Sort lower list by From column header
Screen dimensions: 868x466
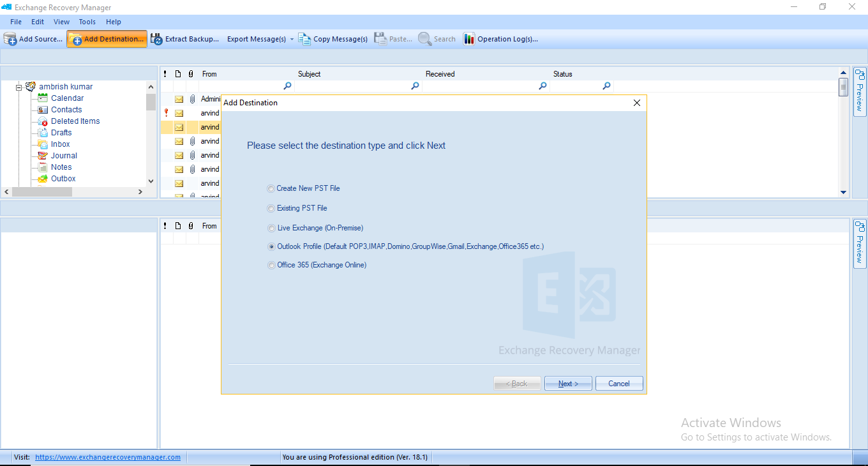(209, 226)
